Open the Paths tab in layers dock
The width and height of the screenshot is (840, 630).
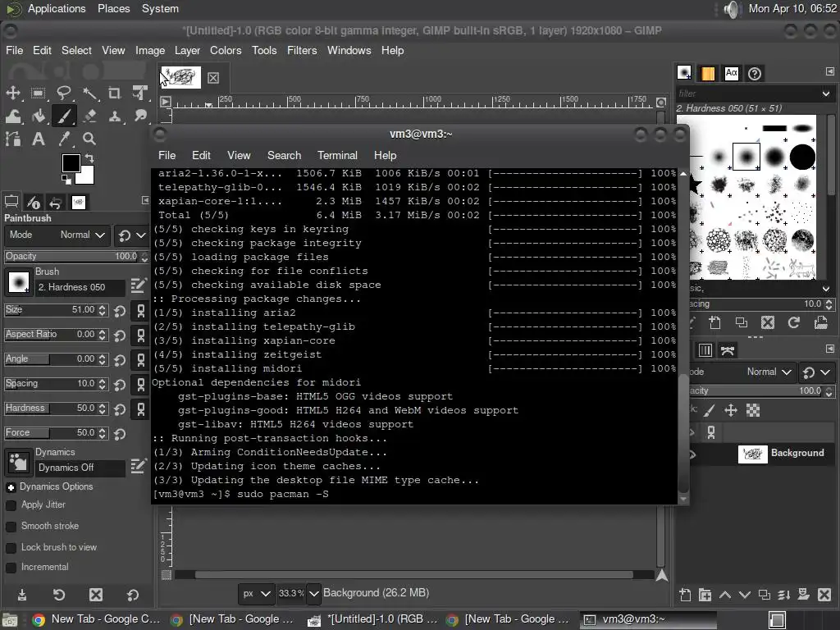[728, 351]
